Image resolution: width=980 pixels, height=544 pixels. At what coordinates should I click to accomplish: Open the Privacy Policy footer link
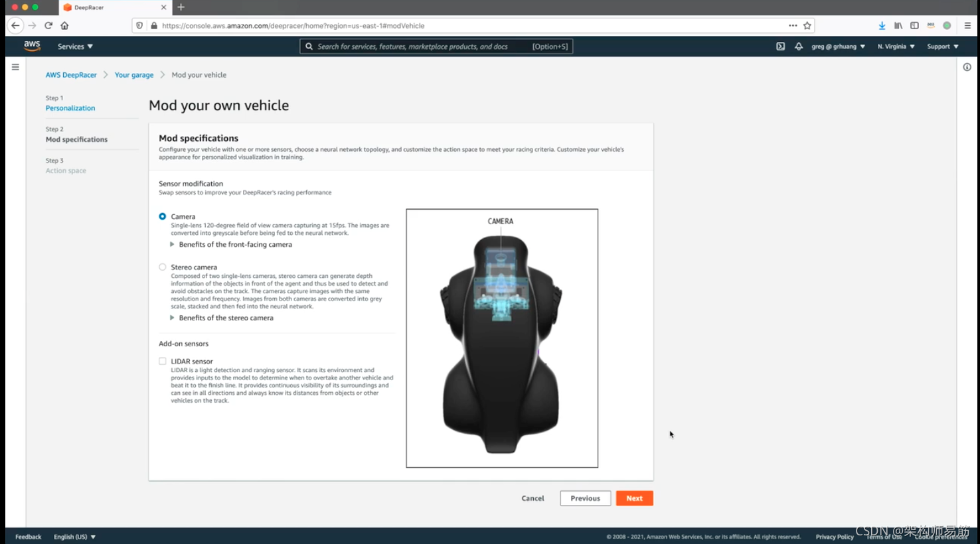point(835,537)
